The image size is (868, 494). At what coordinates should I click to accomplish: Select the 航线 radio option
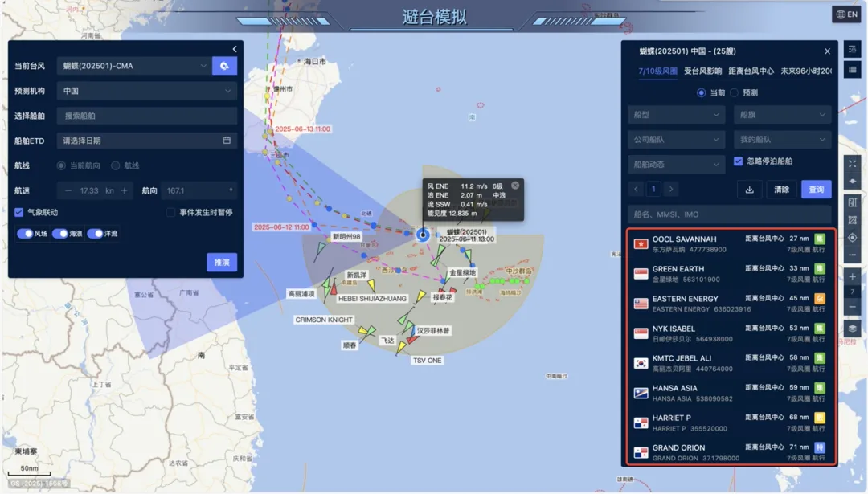coord(115,165)
